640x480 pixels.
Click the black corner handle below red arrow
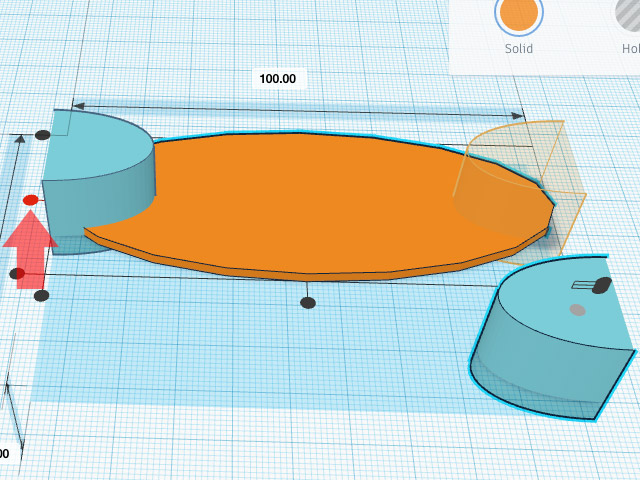pyautogui.click(x=41, y=296)
